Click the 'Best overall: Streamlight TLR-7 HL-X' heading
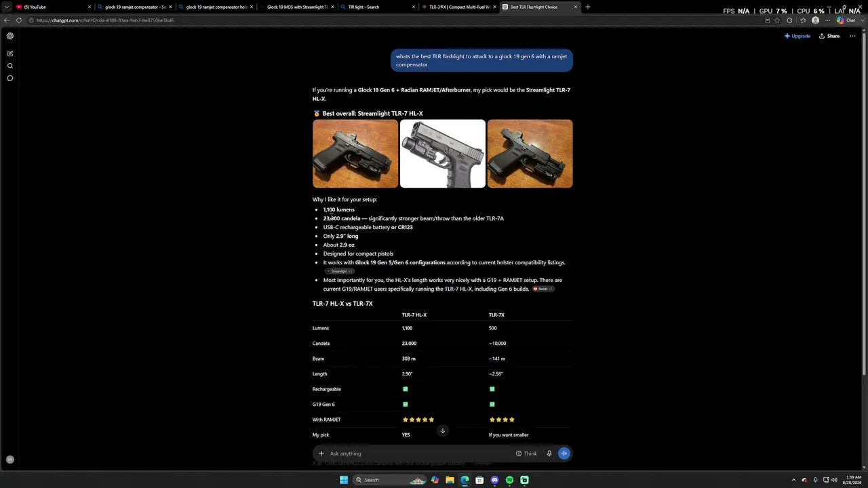 click(372, 114)
